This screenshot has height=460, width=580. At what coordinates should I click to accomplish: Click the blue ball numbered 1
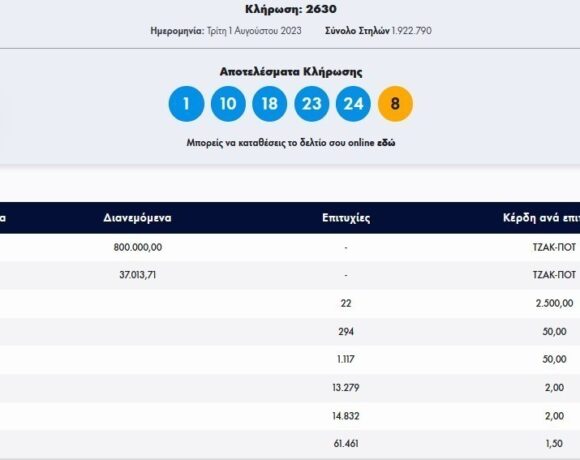pyautogui.click(x=186, y=104)
